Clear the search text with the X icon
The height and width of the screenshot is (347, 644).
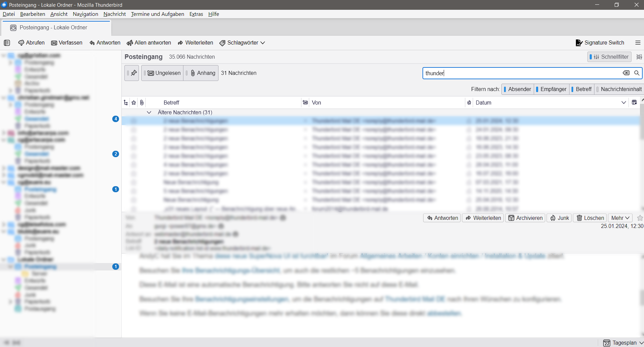pos(626,73)
